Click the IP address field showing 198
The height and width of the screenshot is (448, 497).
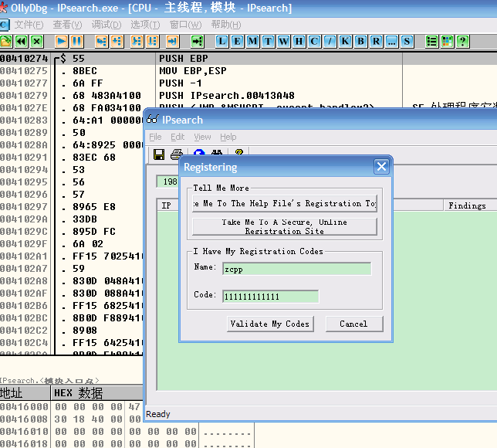[x=168, y=182]
